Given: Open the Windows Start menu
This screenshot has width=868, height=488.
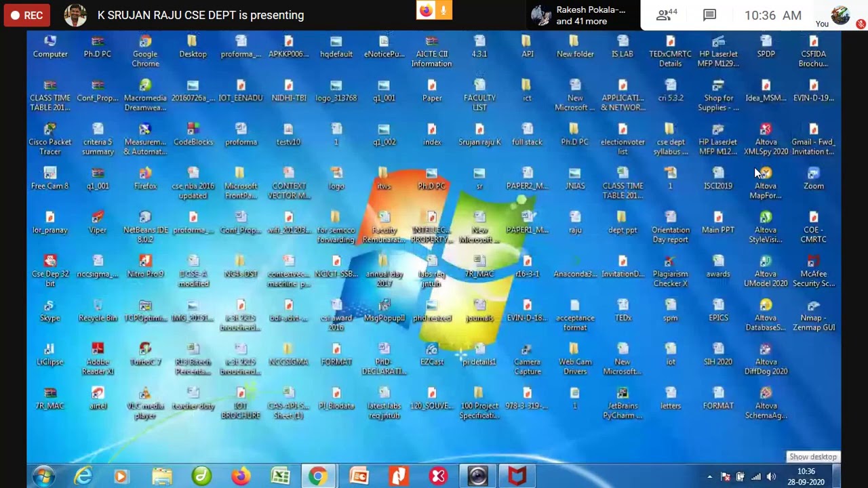Looking at the screenshot, I should point(43,476).
